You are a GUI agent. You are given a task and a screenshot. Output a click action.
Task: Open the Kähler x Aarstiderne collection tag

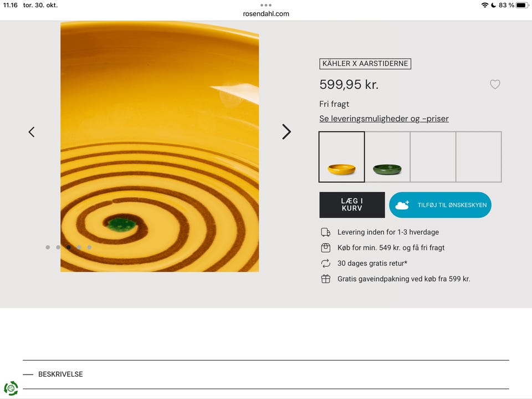pos(365,64)
